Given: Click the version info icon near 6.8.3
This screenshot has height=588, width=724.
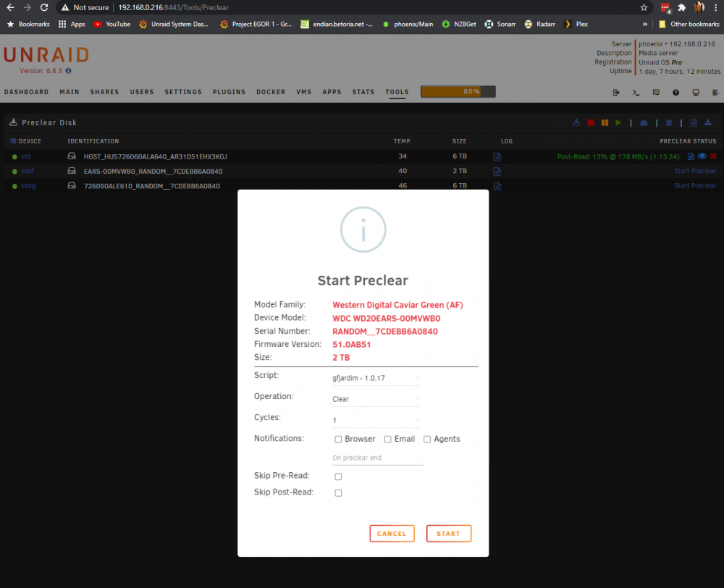Looking at the screenshot, I should tap(68, 71).
